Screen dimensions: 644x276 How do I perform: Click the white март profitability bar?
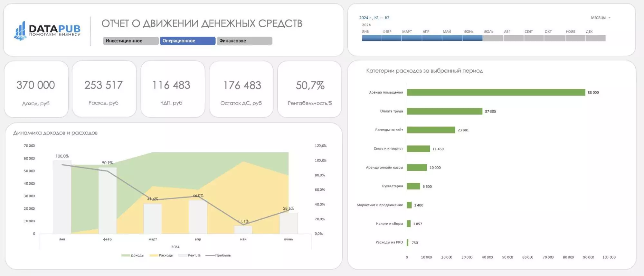[x=153, y=219]
